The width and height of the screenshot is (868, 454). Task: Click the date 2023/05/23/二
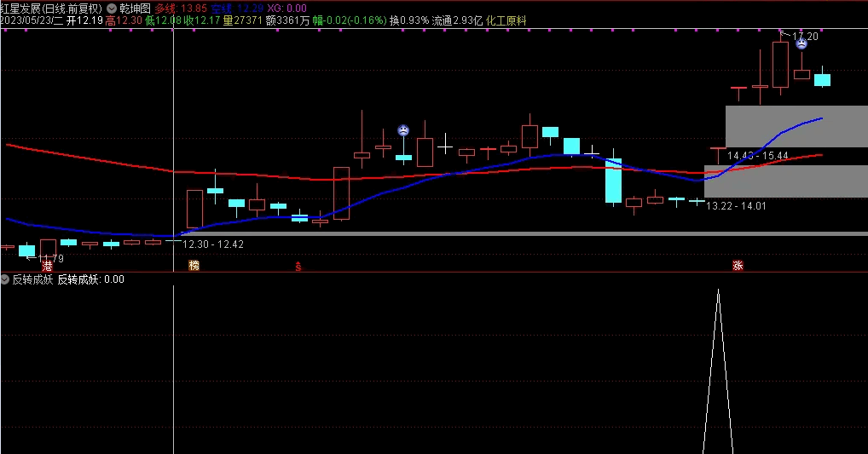tap(32, 20)
